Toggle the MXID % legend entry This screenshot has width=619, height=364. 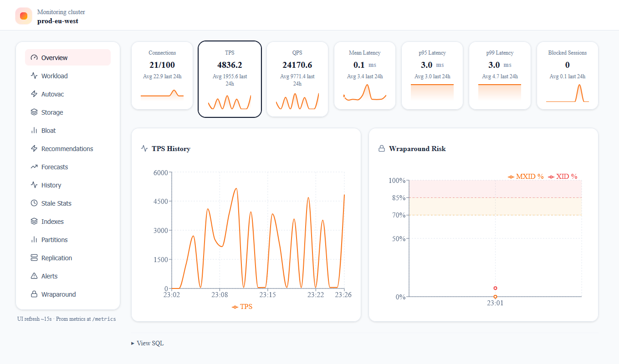525,176
